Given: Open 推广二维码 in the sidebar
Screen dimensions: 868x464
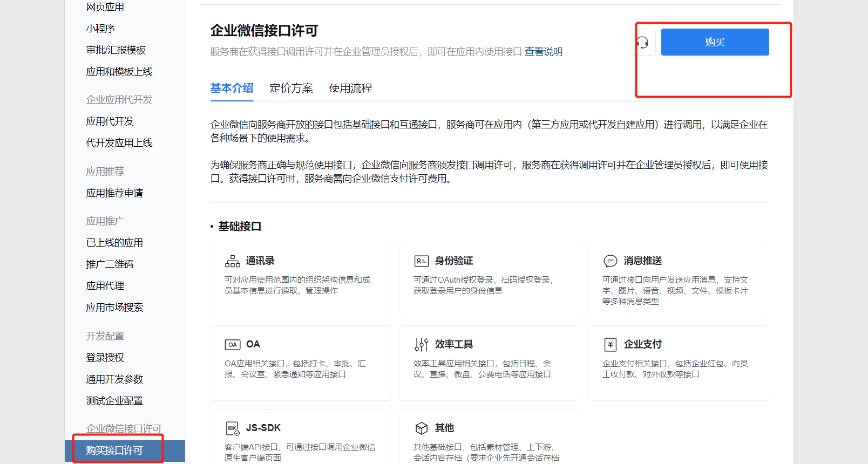Looking at the screenshot, I should pos(110,264).
